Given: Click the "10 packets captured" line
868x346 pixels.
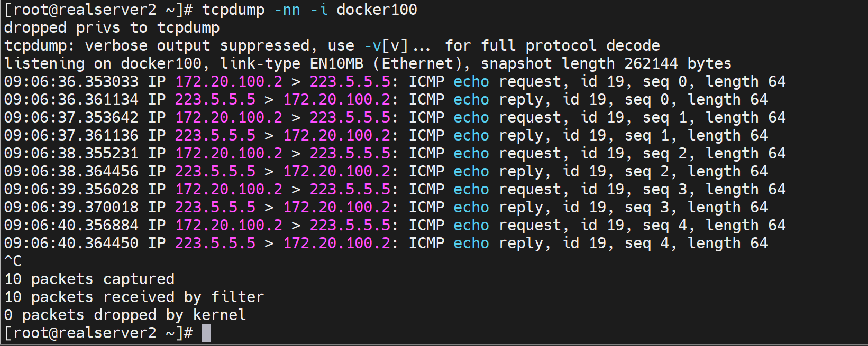Looking at the screenshot, I should [89, 279].
